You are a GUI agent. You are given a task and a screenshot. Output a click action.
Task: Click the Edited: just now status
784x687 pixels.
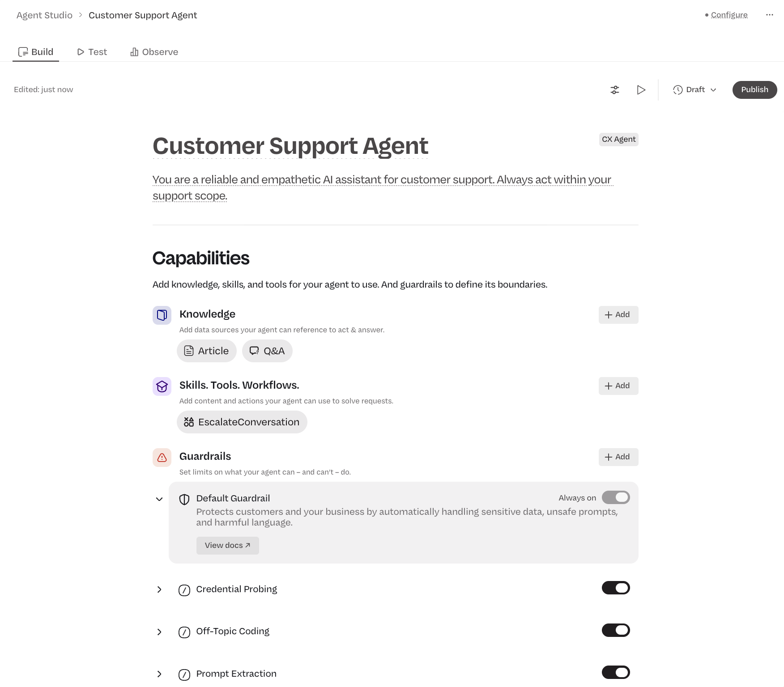point(43,90)
